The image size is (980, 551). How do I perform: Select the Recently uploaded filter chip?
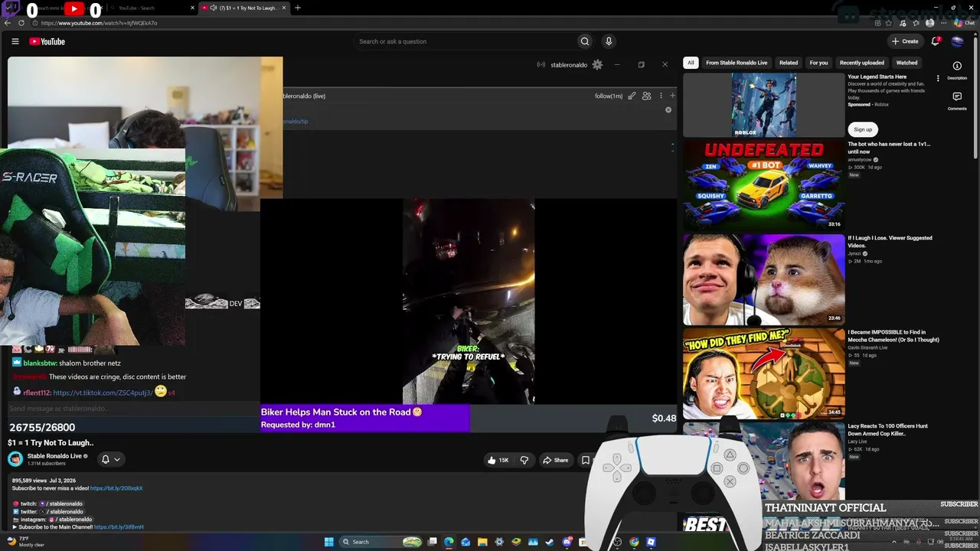(x=862, y=63)
